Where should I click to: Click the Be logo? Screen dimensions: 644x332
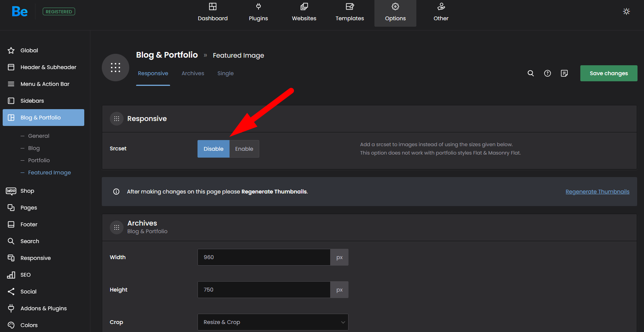(19, 11)
